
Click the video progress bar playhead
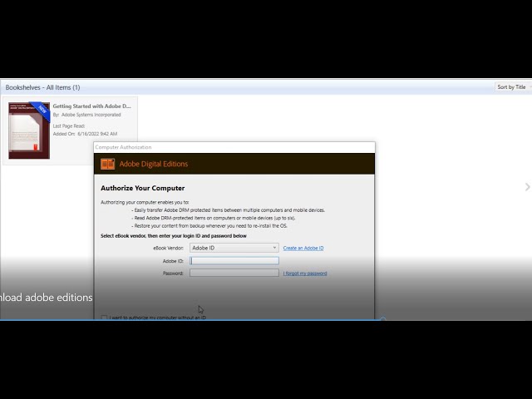382,319
